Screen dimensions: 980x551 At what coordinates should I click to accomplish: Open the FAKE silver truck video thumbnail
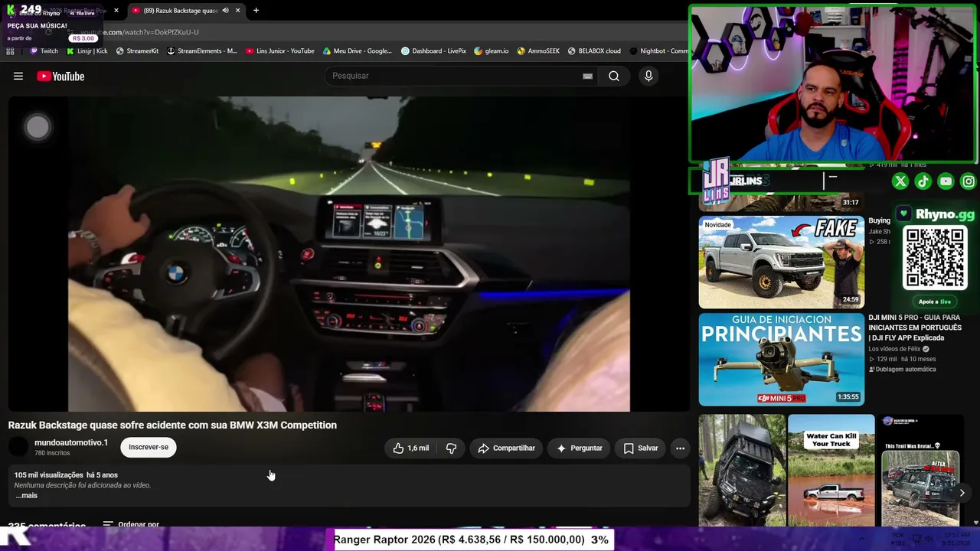point(781,262)
